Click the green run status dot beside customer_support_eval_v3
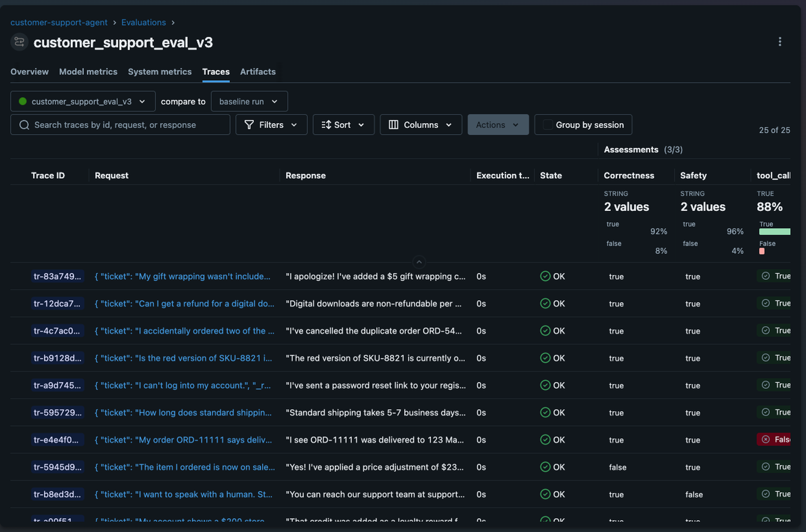Image resolution: width=806 pixels, height=532 pixels. coord(22,101)
